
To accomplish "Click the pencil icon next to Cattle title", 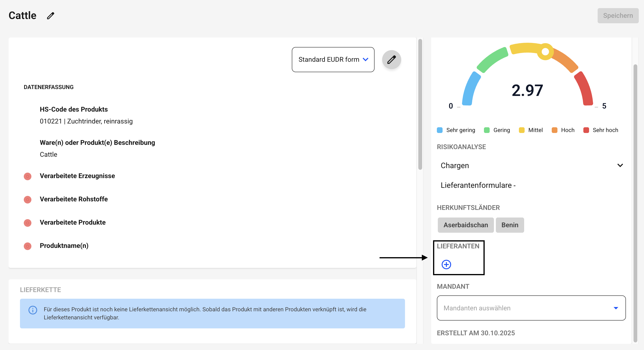I will pyautogui.click(x=50, y=16).
